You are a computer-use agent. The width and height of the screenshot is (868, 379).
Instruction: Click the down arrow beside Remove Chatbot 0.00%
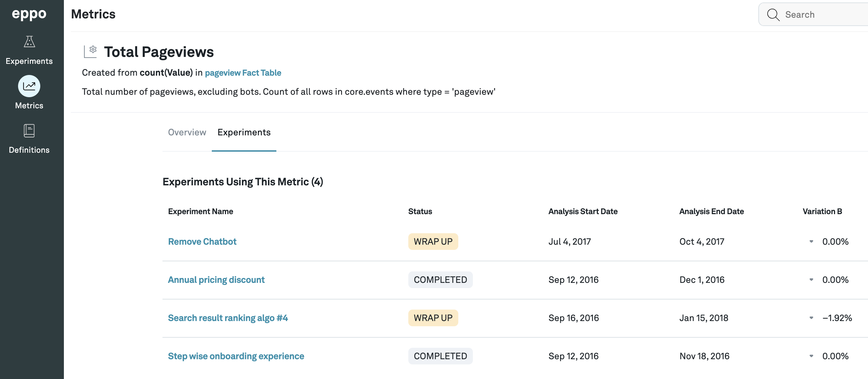(x=811, y=242)
